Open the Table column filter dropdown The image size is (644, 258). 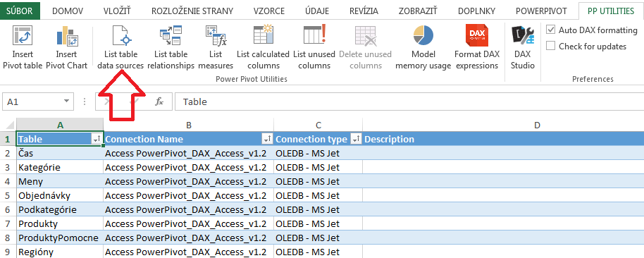97,140
